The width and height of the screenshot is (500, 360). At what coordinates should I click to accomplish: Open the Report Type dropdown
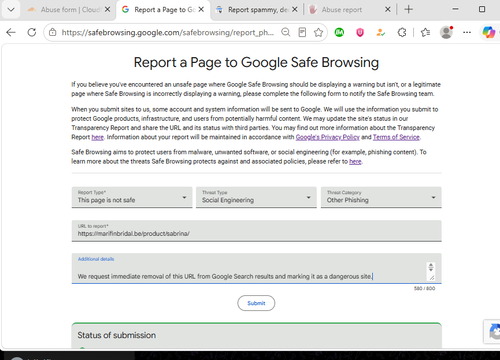click(132, 197)
